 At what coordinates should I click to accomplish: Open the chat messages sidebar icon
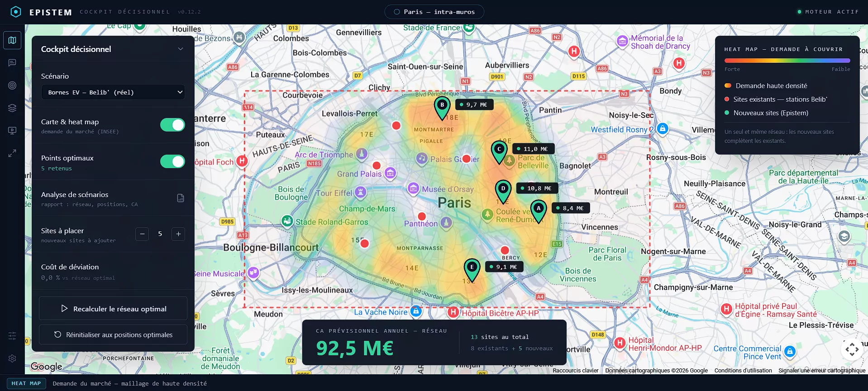pos(12,63)
